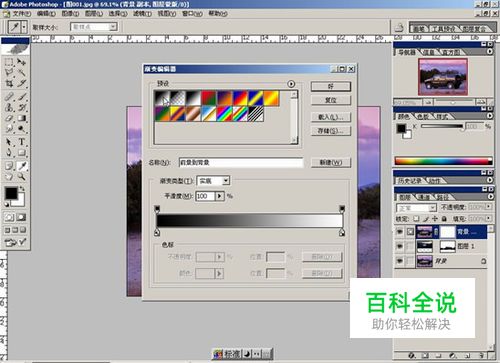Click the 新建(W) new gradient button
Image resolution: width=500 pixels, height=363 pixels.
click(x=331, y=163)
